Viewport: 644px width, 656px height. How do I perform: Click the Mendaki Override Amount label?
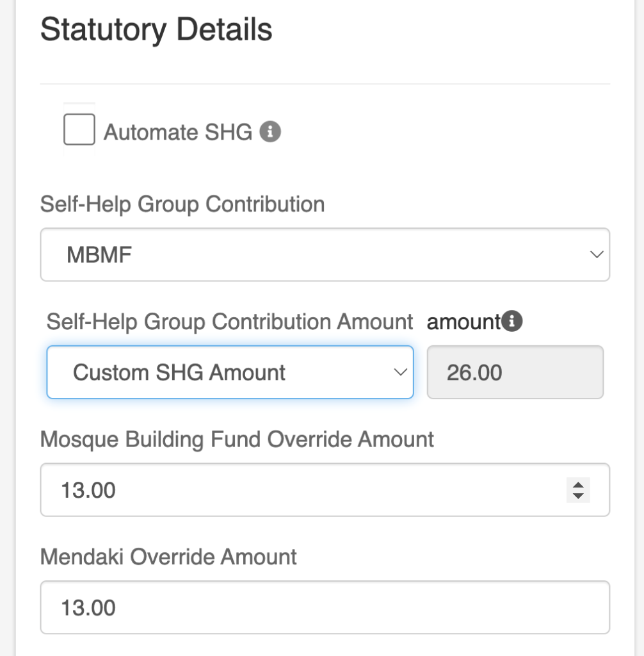click(x=168, y=557)
